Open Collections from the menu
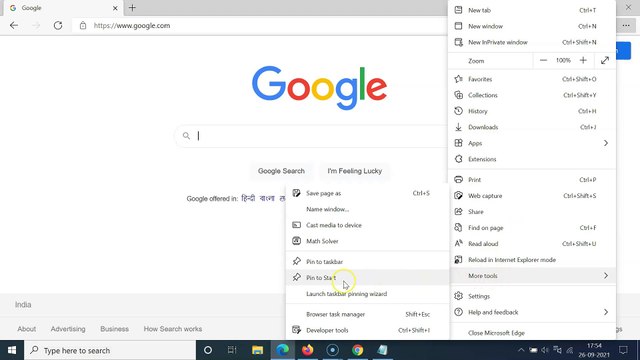 coord(531,95)
